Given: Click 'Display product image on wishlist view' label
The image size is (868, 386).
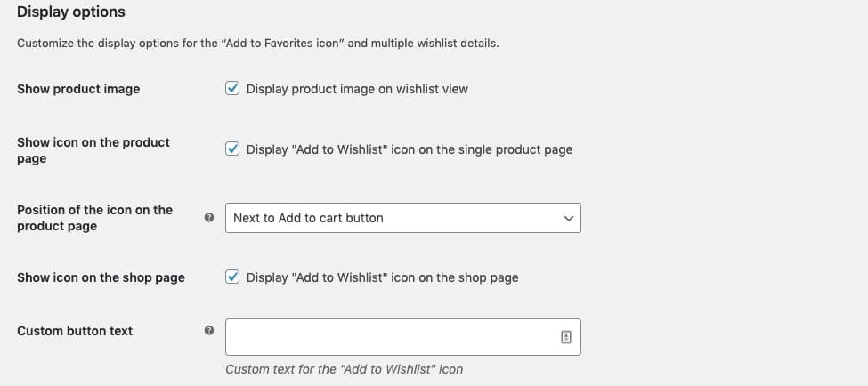Looking at the screenshot, I should 357,89.
